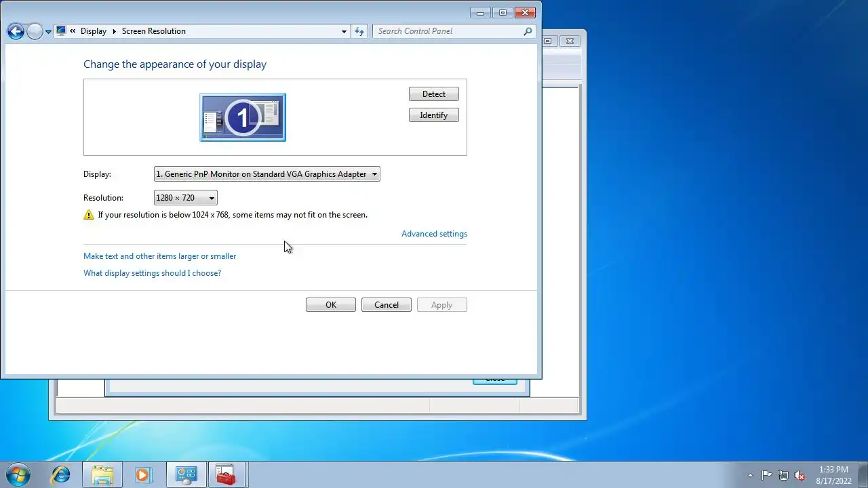This screenshot has height=488, width=868.
Task: Click the Action Center flag icon
Action: [x=767, y=475]
